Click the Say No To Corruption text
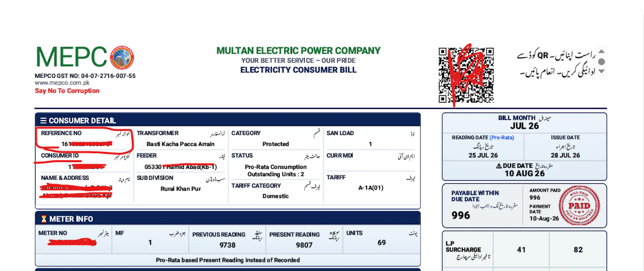Screen dimensions: 644x271 (67, 91)
